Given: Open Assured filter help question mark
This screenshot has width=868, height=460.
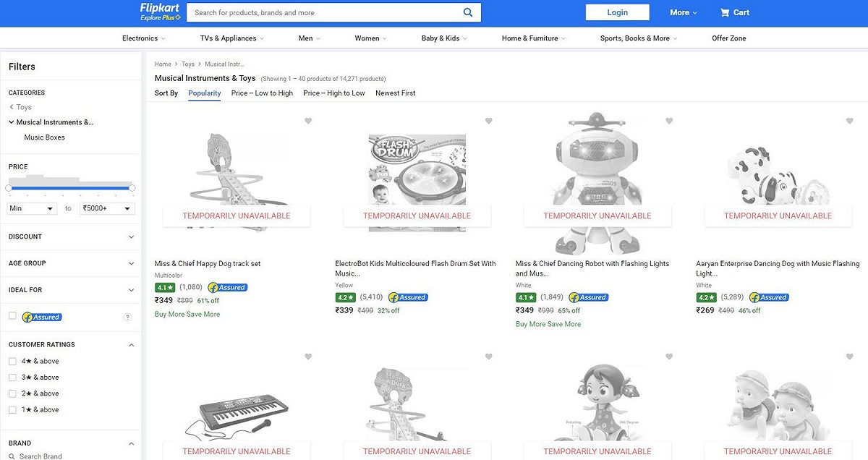Looking at the screenshot, I should tap(128, 317).
